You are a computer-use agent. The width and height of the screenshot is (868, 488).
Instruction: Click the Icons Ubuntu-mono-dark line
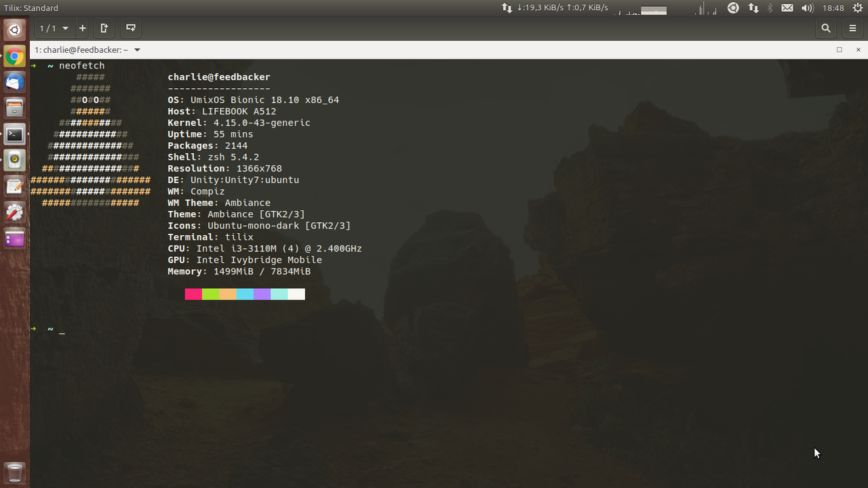coord(259,226)
